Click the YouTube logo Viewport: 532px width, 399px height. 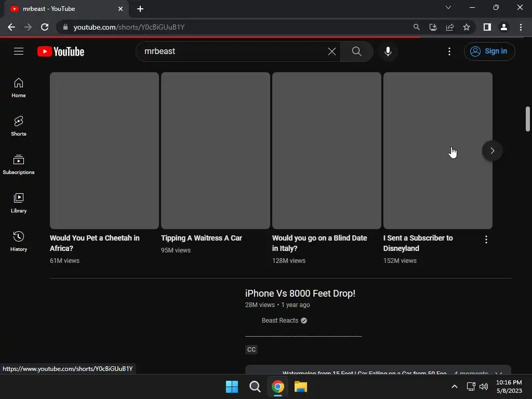[61, 51]
